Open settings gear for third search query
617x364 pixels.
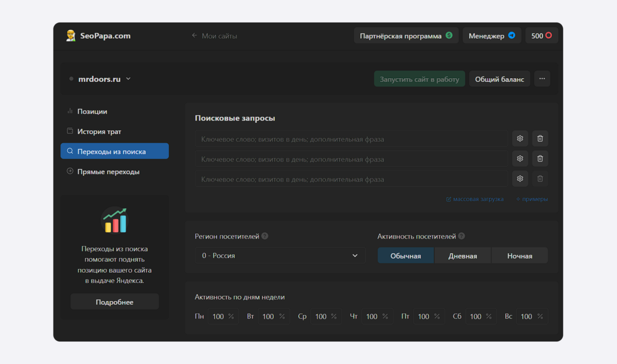[519, 179]
